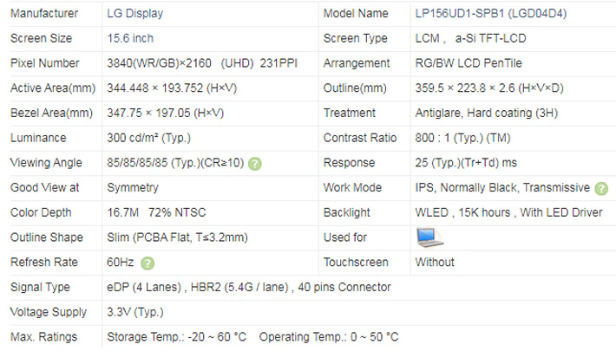
Task: Click the help icon beside Work Mode value
Action: click(x=601, y=189)
